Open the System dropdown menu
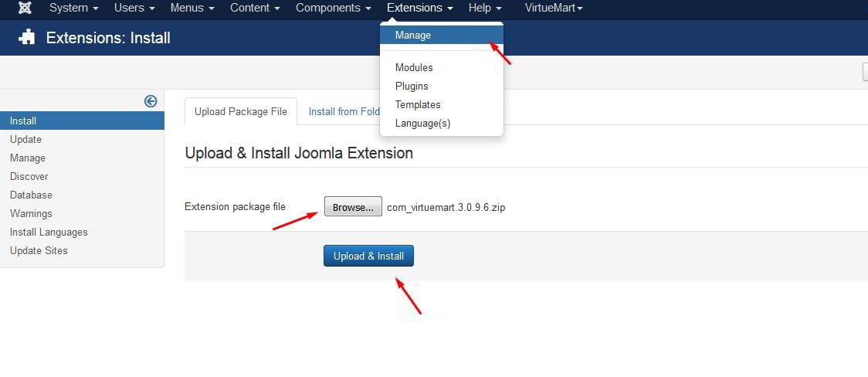This screenshot has height=377, width=868. click(73, 8)
